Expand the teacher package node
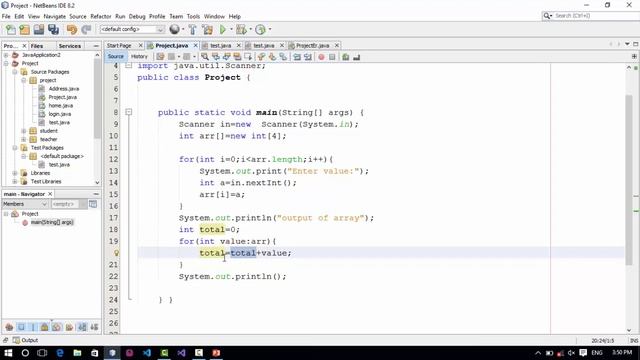 click(x=24, y=139)
